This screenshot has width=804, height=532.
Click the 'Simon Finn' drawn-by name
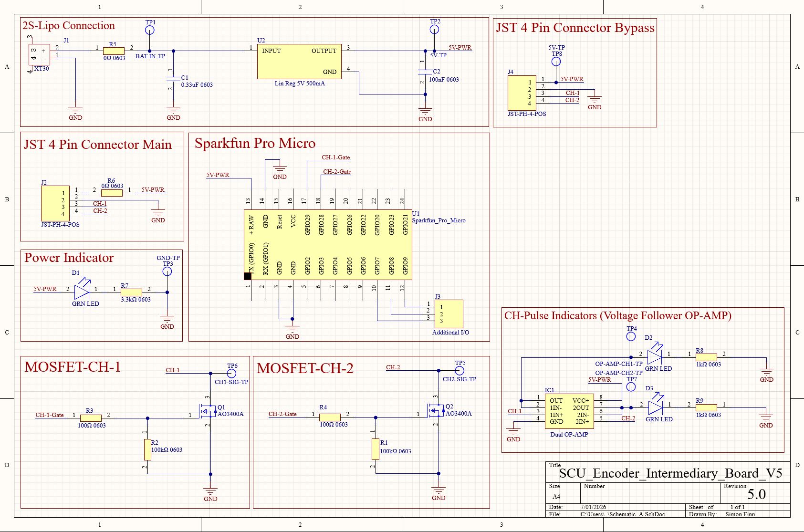[x=740, y=514]
